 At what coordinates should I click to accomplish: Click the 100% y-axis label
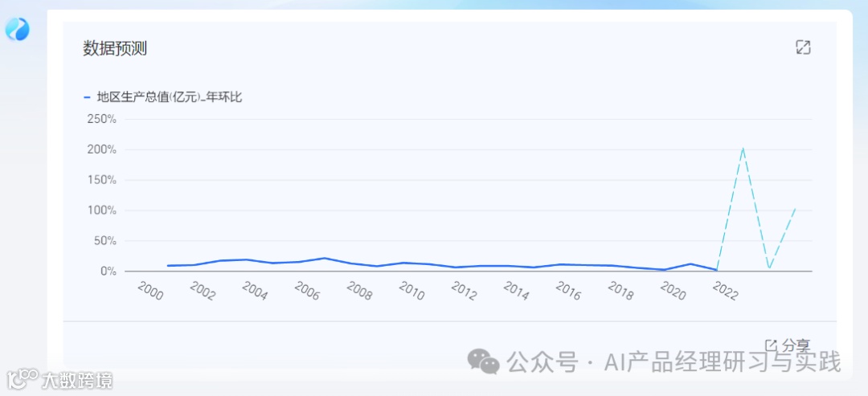coord(102,210)
